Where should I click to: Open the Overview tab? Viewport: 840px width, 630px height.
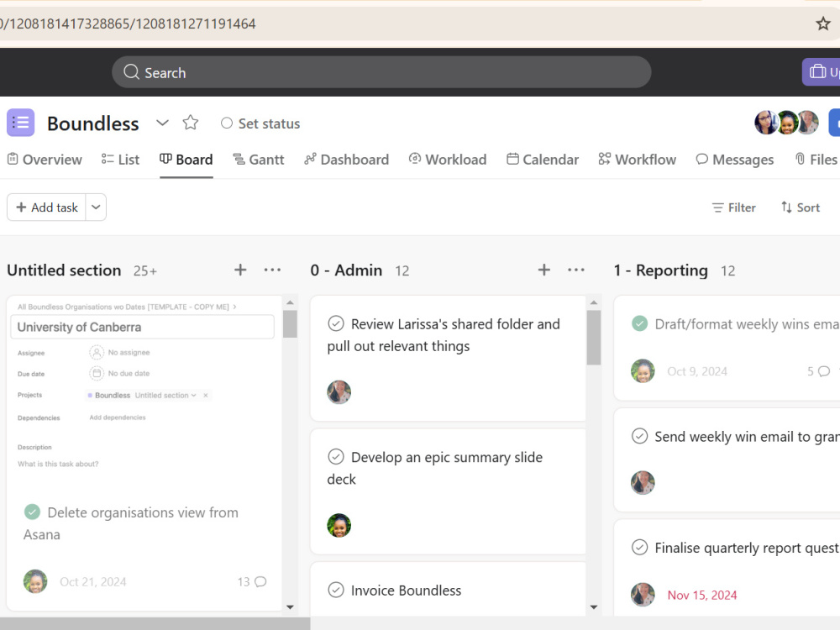click(45, 160)
